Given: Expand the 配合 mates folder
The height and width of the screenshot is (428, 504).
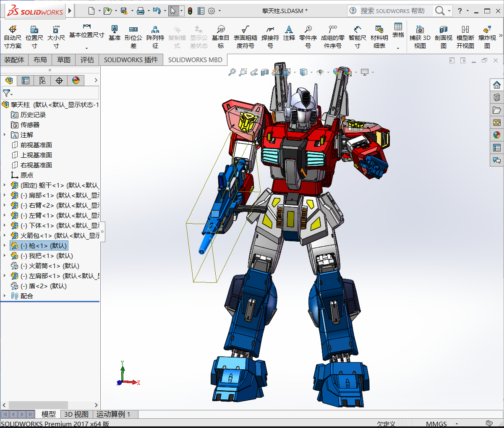Looking at the screenshot, I should pos(5,296).
